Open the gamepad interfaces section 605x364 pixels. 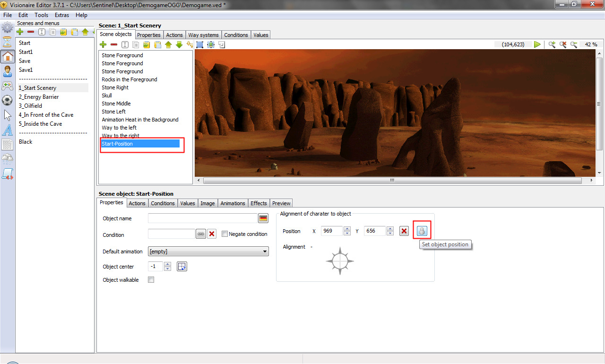point(7,86)
